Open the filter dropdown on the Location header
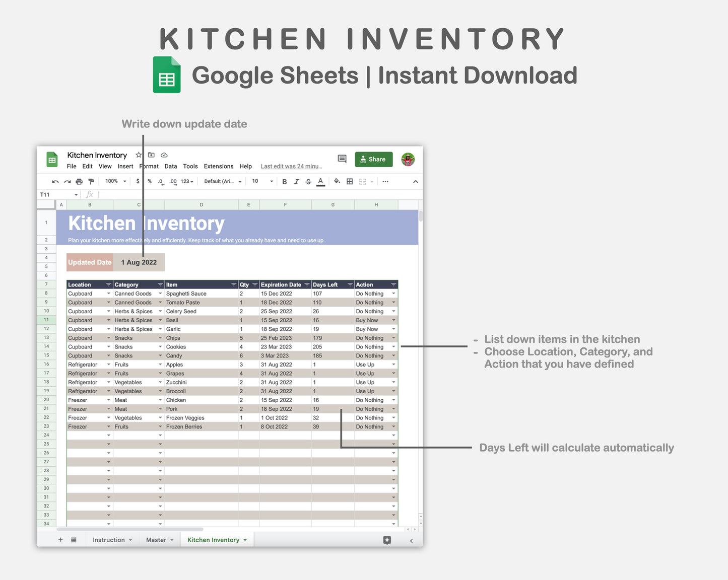Viewport: 728px width, 580px height. 107,284
